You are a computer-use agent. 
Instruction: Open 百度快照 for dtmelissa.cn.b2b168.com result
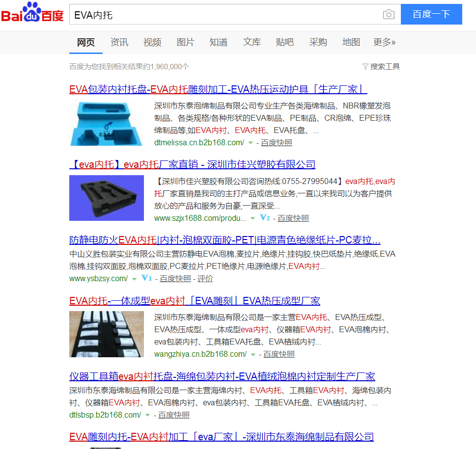click(x=277, y=142)
